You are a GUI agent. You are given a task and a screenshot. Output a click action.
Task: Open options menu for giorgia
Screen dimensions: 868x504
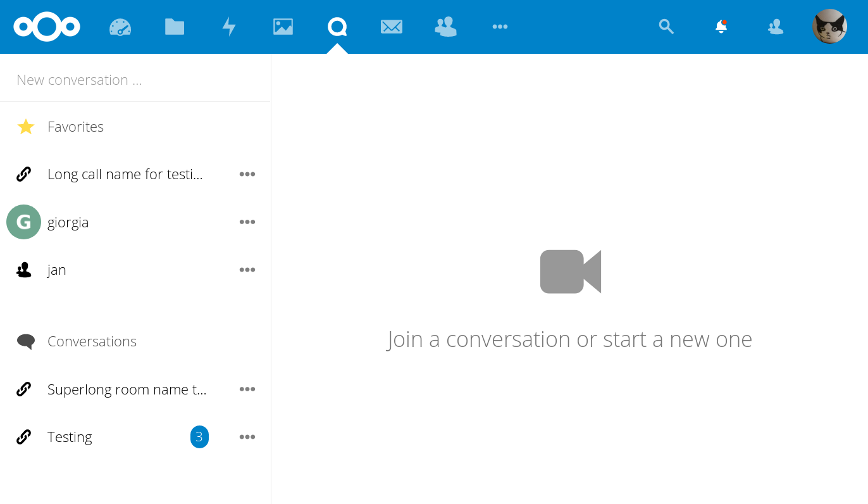point(247,222)
